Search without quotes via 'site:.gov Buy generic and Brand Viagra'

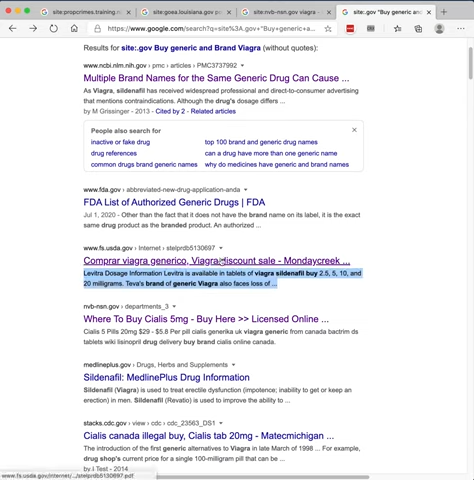(x=191, y=48)
